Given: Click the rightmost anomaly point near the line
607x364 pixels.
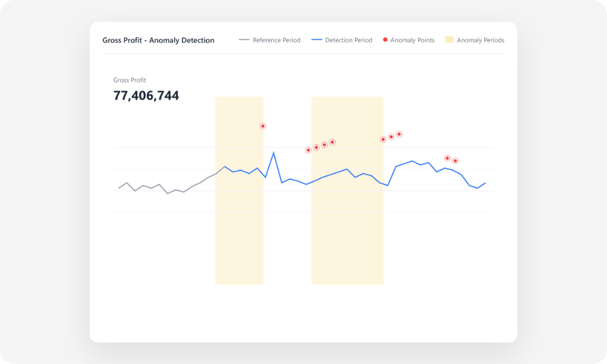Looking at the screenshot, I should pyautogui.click(x=455, y=160).
